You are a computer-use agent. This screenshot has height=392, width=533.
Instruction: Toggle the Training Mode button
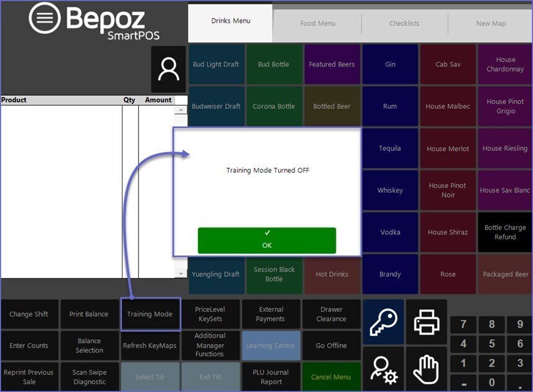150,314
